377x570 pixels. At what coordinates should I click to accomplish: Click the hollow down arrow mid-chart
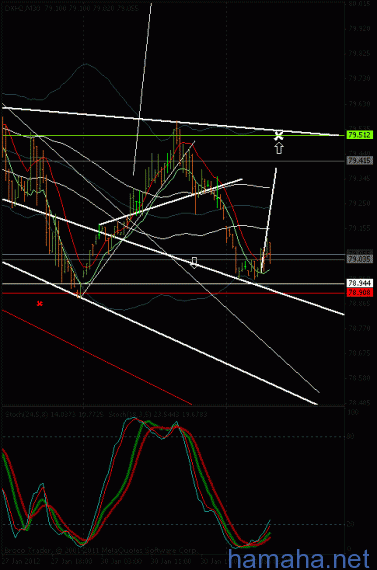194,263
